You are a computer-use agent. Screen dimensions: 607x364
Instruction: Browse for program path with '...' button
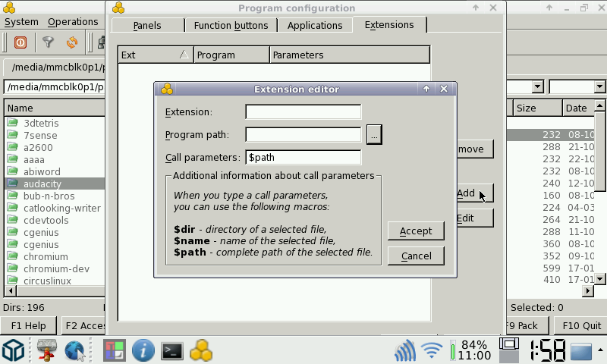(x=374, y=135)
